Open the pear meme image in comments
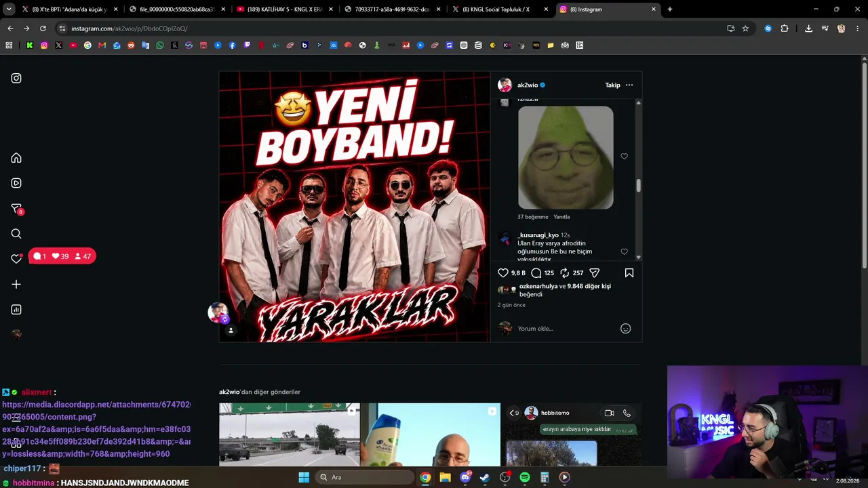This screenshot has height=488, width=868. click(566, 157)
